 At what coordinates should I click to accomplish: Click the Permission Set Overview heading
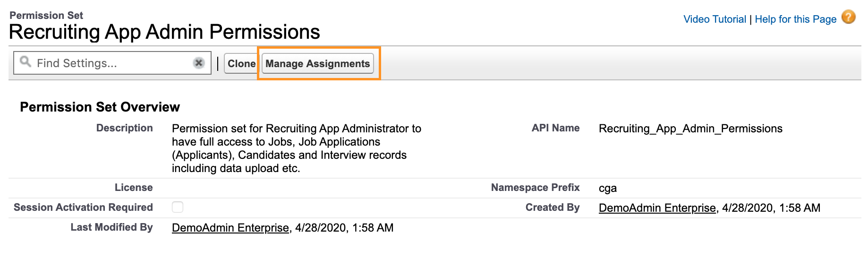click(x=100, y=107)
